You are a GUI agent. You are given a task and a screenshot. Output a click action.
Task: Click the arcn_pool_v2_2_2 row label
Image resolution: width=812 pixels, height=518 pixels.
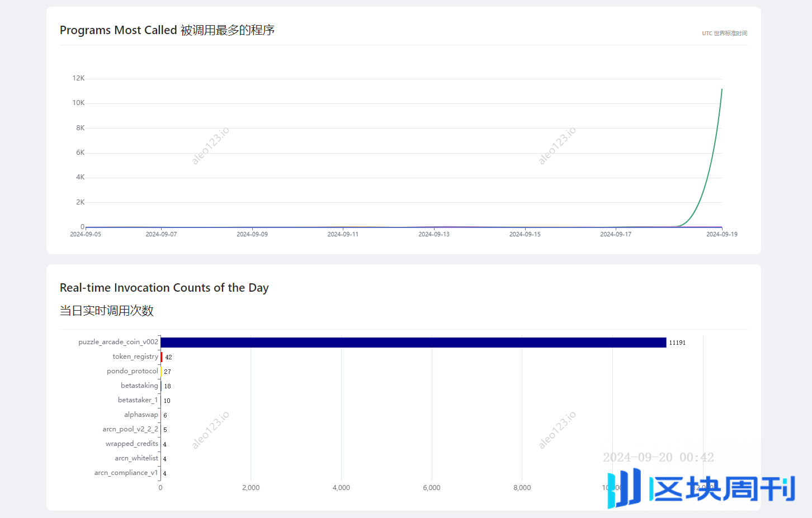(x=130, y=429)
